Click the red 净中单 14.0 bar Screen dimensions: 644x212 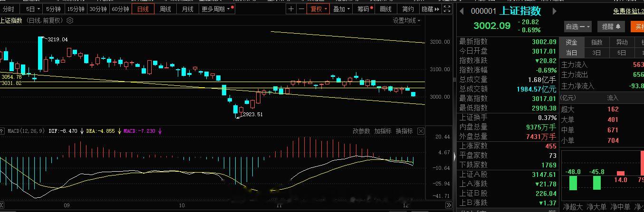pos(620,174)
